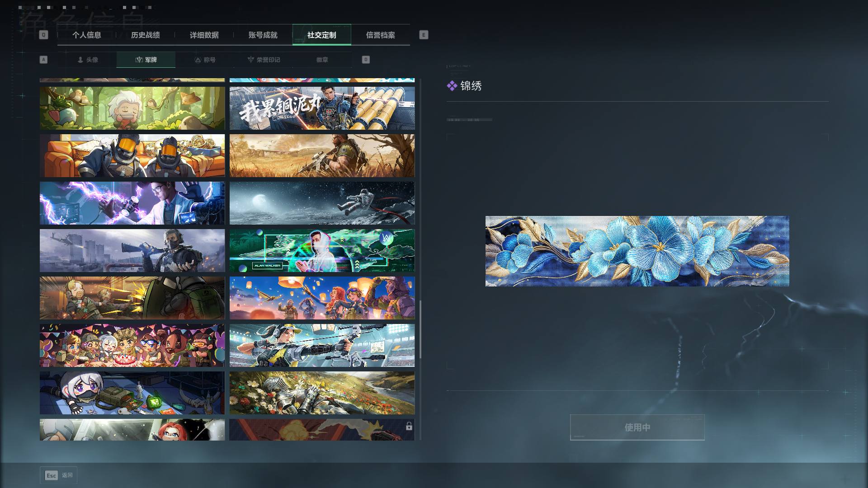
Task: Click the lock icon on the locked banner
Action: click(x=409, y=426)
